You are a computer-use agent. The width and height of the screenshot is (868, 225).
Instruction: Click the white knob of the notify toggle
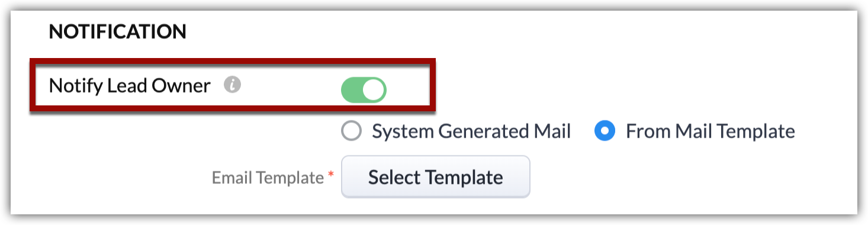pos(374,90)
